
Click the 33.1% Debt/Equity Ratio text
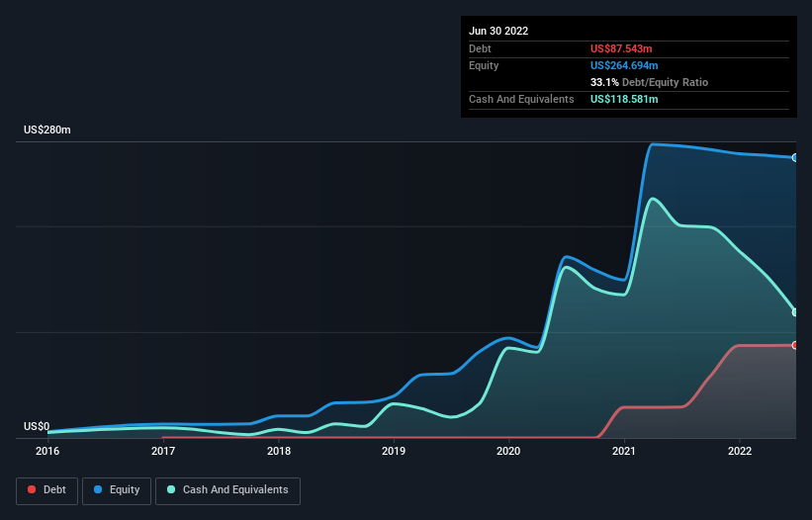pos(649,82)
